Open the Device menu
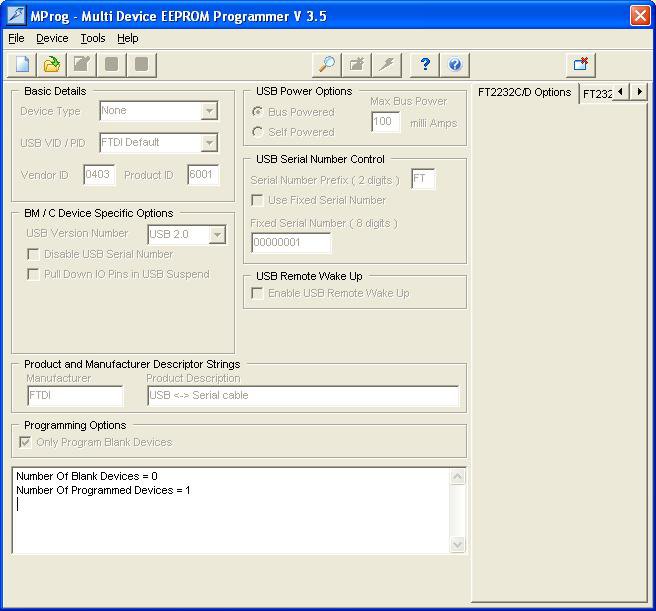Screen dimensions: 656x611 (x=52, y=39)
